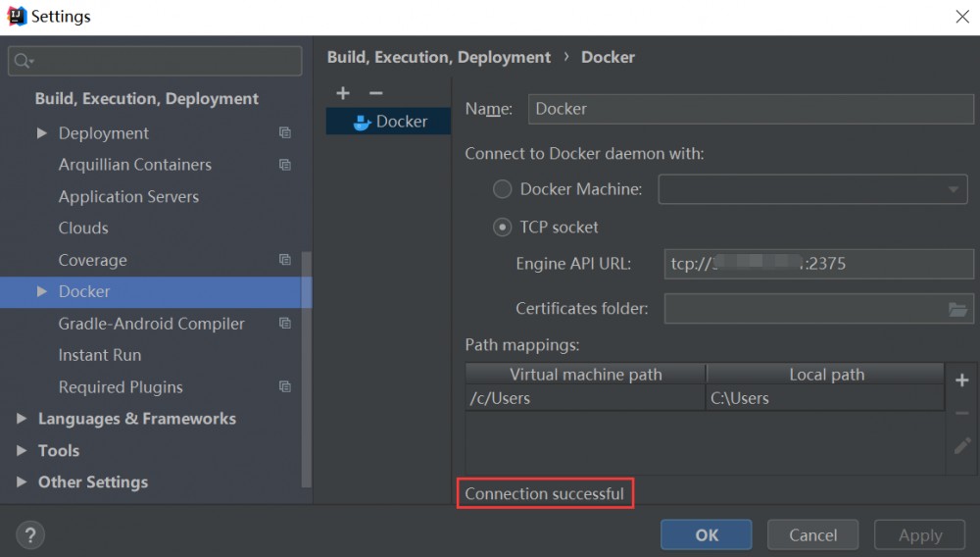The height and width of the screenshot is (557, 980).
Task: Click the copy icon beside Deployment
Action: tap(285, 132)
